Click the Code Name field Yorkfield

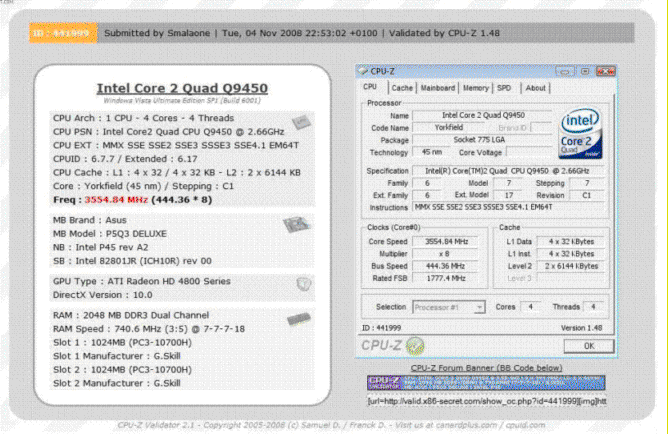tap(449, 127)
